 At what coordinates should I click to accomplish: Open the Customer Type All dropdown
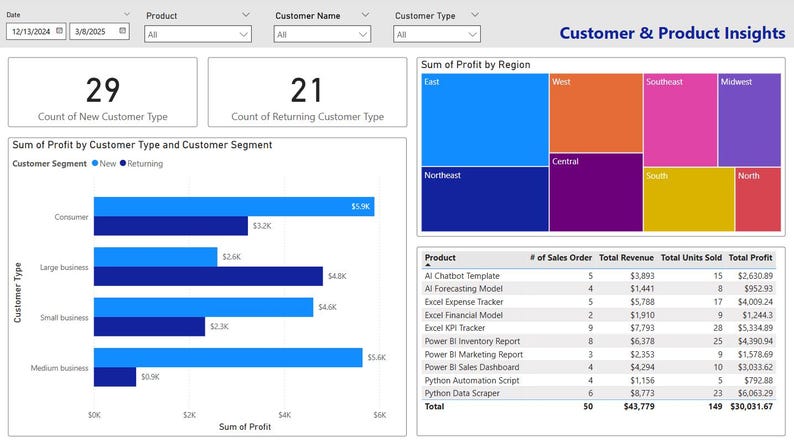click(436, 34)
